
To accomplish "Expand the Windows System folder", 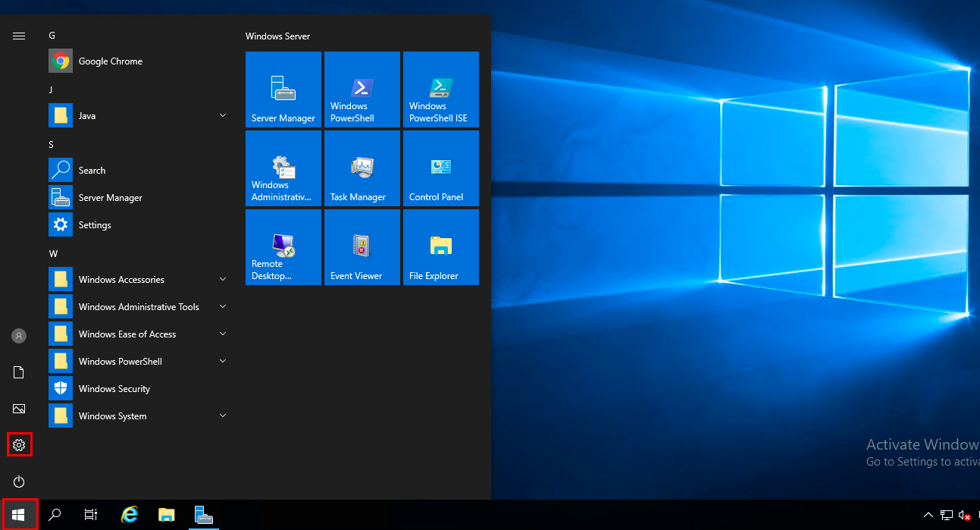I will click(x=139, y=416).
